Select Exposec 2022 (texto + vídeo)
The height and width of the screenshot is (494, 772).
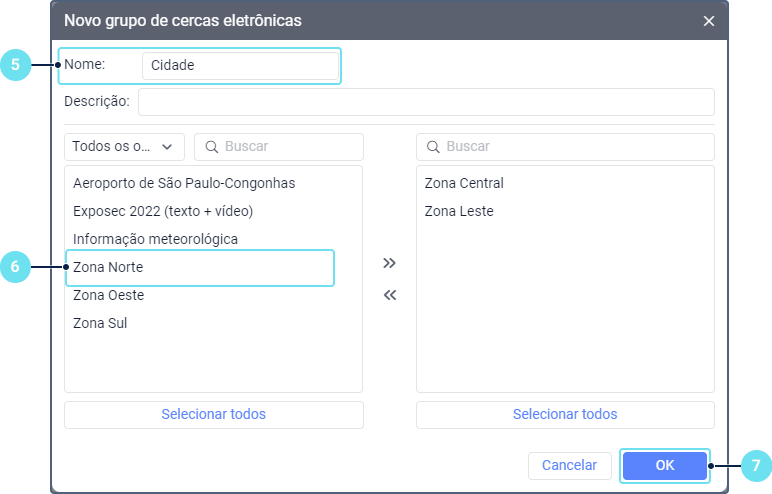click(x=163, y=211)
